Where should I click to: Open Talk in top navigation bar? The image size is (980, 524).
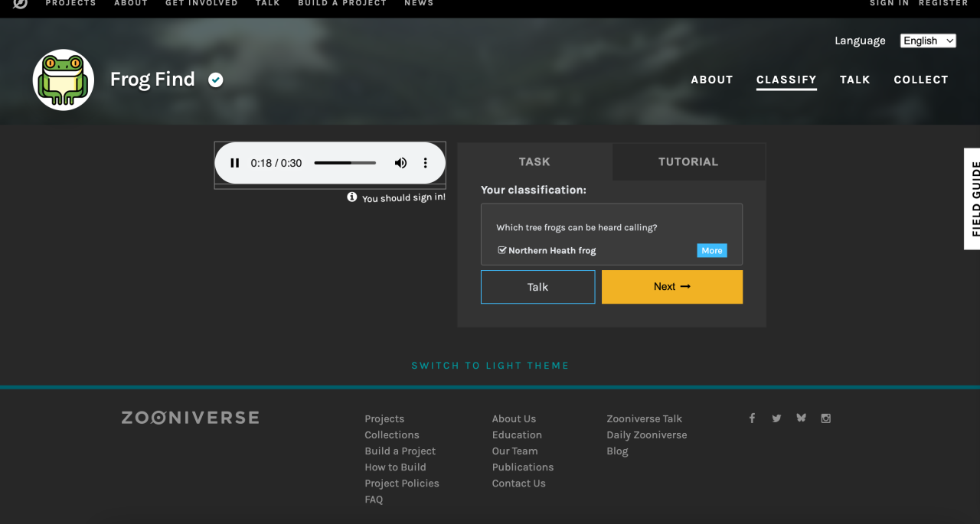(x=268, y=3)
